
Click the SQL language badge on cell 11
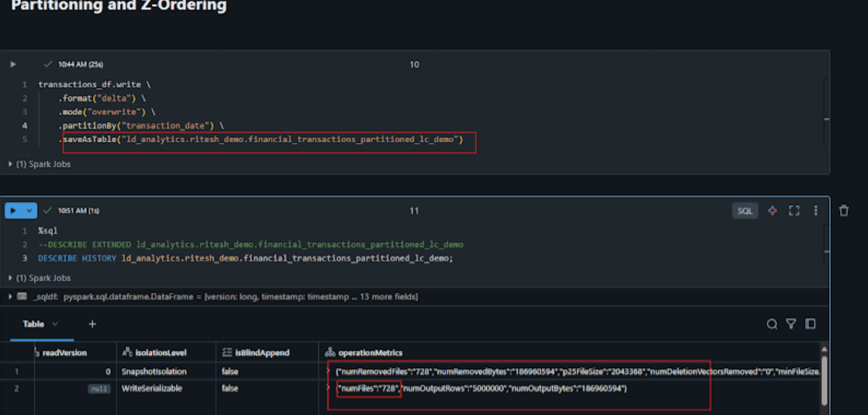pyautogui.click(x=745, y=210)
